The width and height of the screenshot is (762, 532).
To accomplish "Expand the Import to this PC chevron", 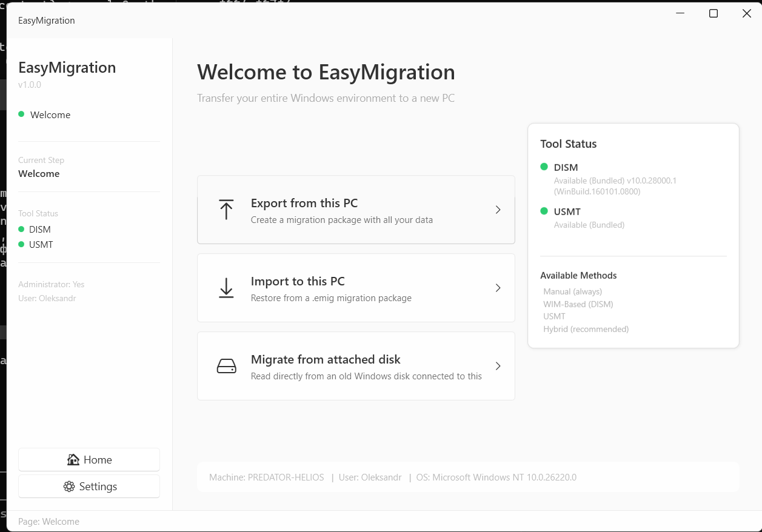I will (498, 288).
